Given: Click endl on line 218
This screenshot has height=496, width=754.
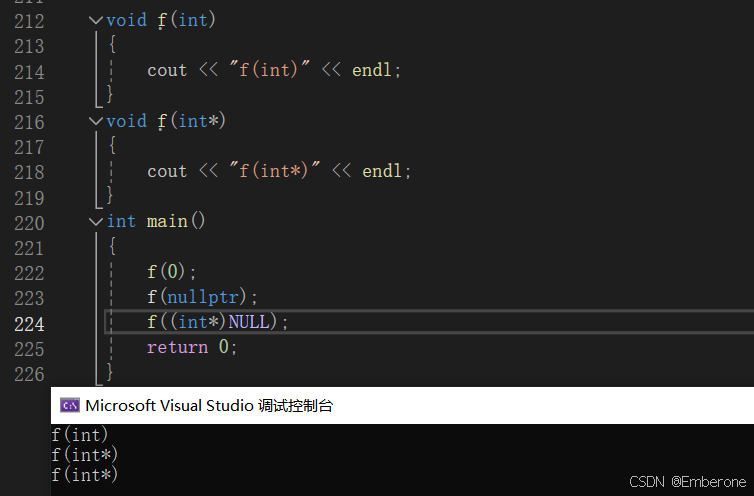Looking at the screenshot, I should point(382,171).
